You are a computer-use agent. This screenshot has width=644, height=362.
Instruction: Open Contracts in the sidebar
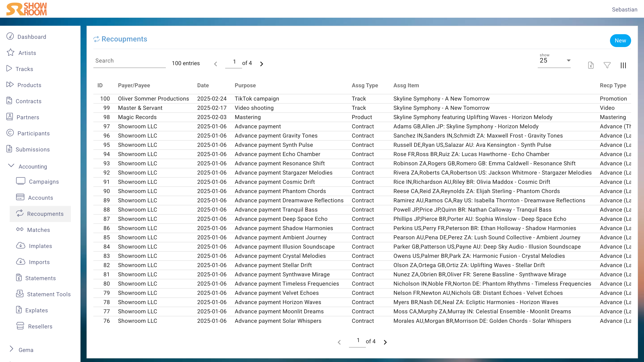[29, 101]
